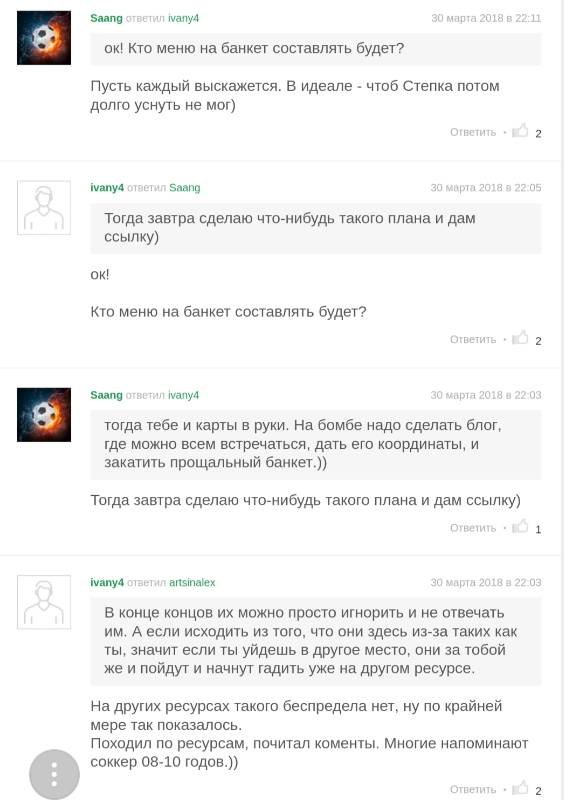
Task: Open Saang's soccer ball avatar in top comment
Action: (44, 38)
